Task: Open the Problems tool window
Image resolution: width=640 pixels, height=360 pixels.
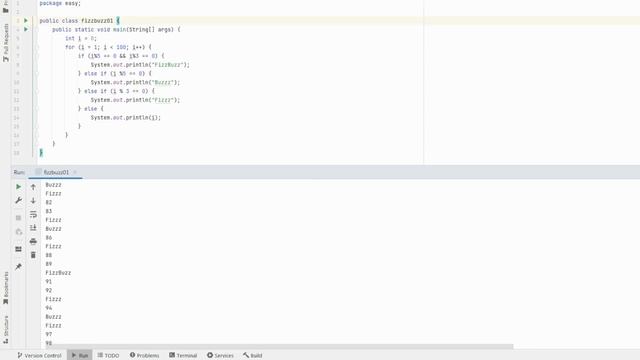Action: coord(144,356)
